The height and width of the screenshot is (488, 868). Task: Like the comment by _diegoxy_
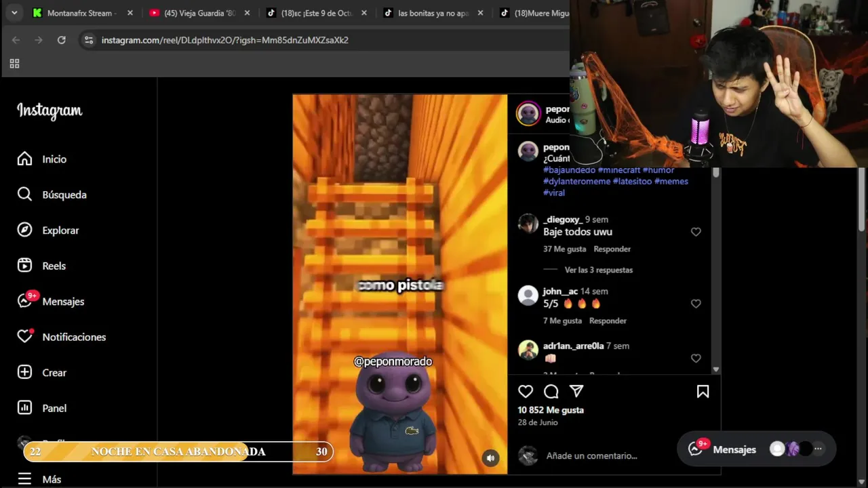pyautogui.click(x=696, y=232)
